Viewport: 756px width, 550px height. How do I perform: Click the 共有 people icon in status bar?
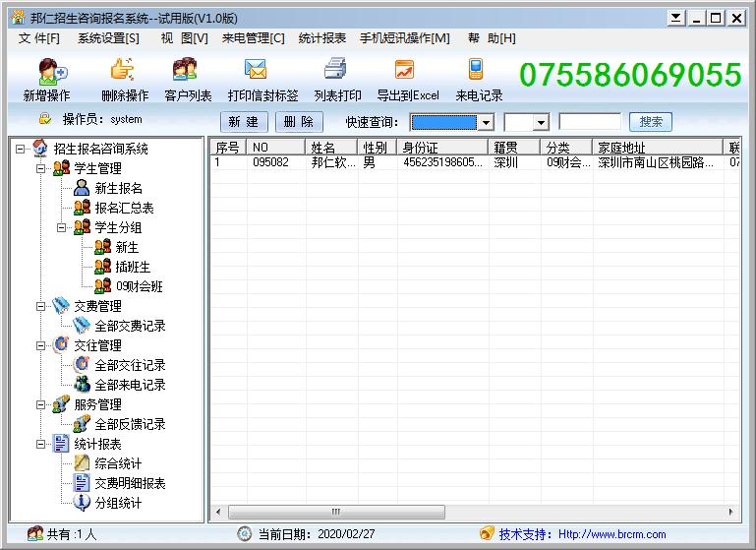pyautogui.click(x=35, y=533)
